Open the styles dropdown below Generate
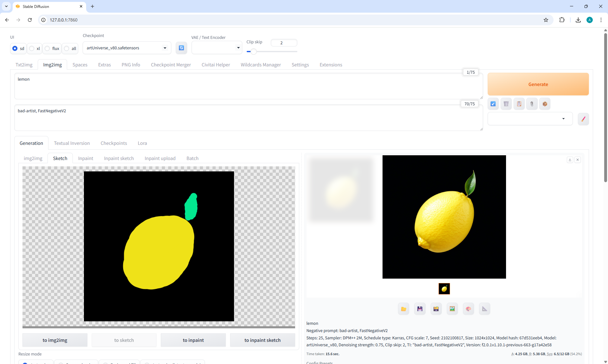This screenshot has width=608, height=364. pos(530,119)
